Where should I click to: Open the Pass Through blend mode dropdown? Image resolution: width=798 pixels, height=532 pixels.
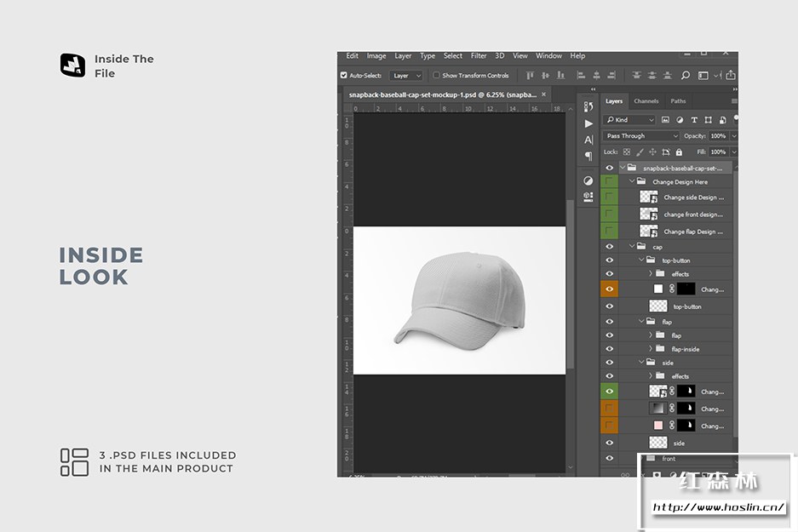coord(641,136)
